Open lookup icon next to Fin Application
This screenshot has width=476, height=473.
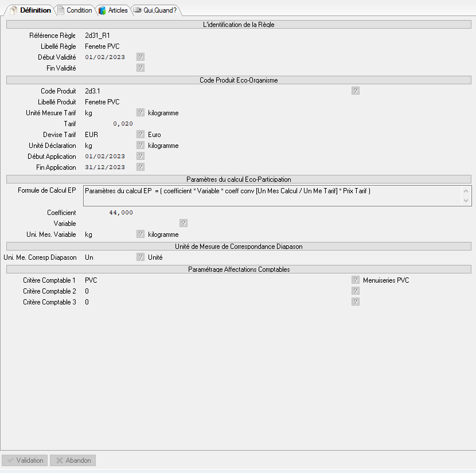[x=141, y=167]
